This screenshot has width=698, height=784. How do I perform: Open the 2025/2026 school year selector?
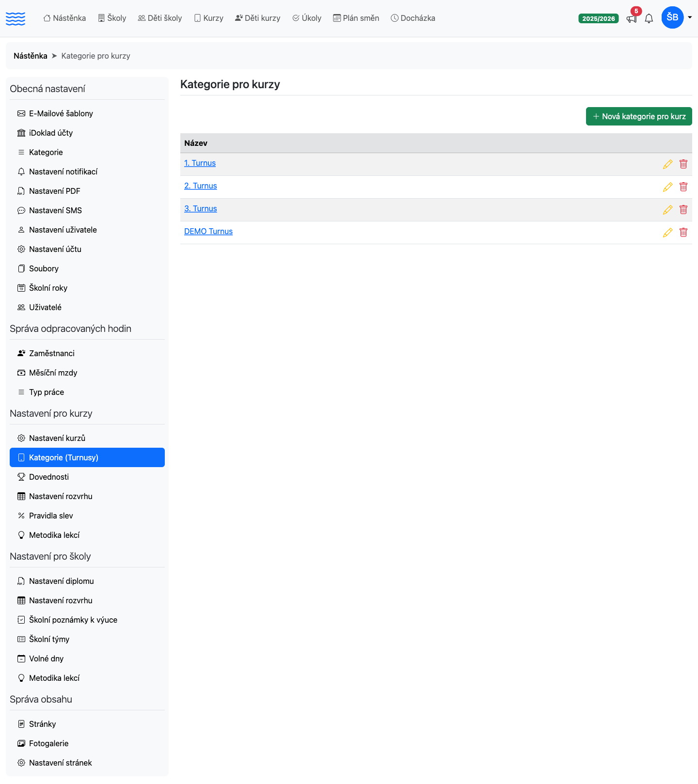coord(599,18)
